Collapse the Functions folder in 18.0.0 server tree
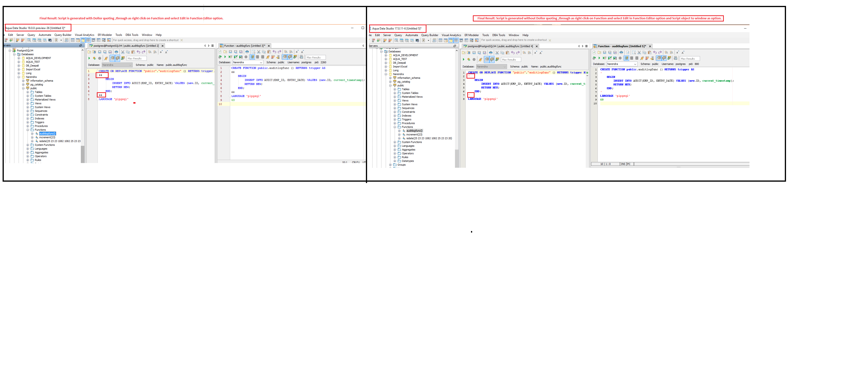 point(28,130)
